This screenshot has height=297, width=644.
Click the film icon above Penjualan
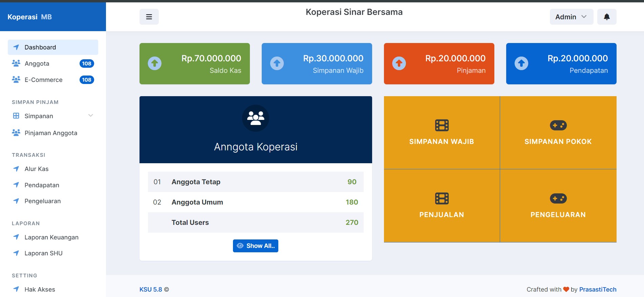(x=442, y=198)
